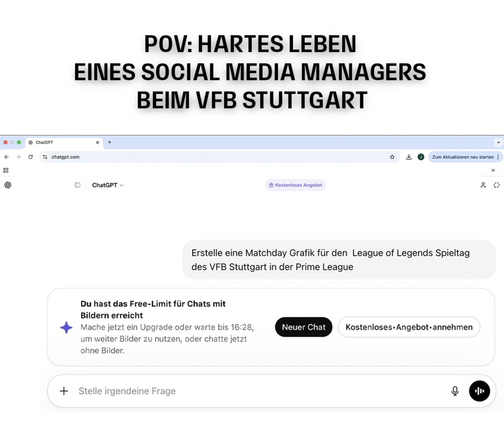Click the ChatGPT logo icon
Screen dimensions: 504x424
coord(8,185)
